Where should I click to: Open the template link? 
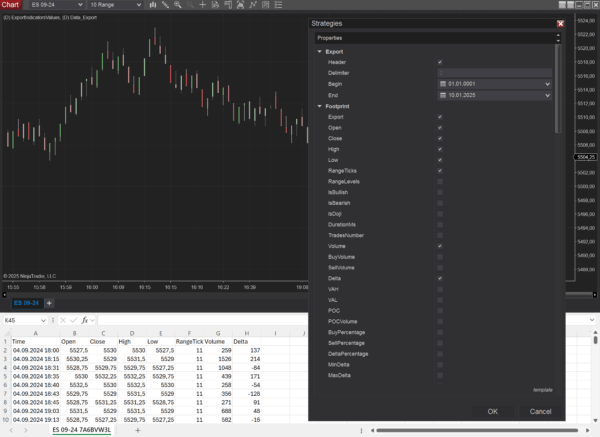(x=543, y=390)
